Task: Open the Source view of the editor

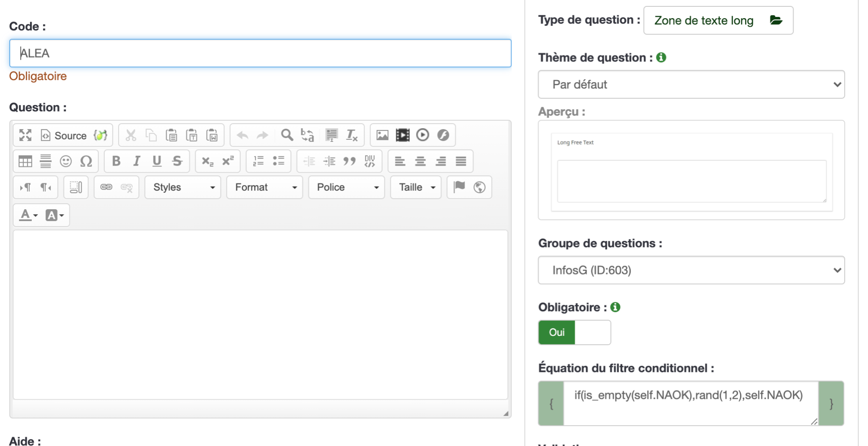Action: (64, 136)
